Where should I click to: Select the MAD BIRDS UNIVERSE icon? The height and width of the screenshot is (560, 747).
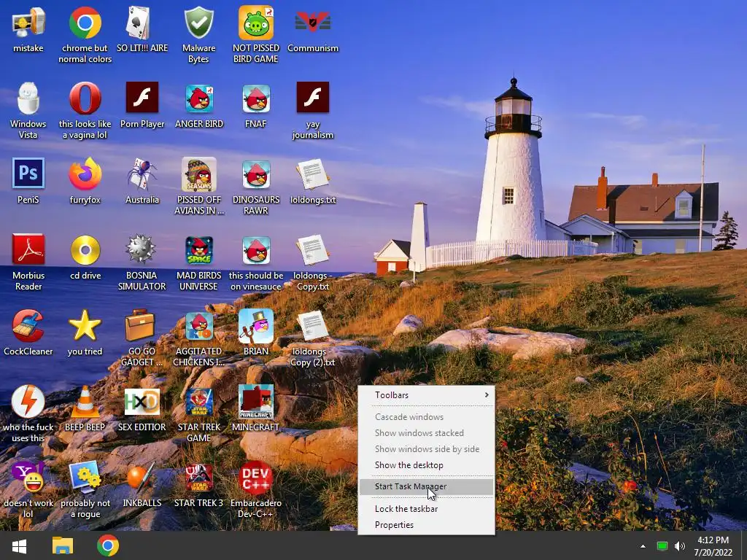198,251
